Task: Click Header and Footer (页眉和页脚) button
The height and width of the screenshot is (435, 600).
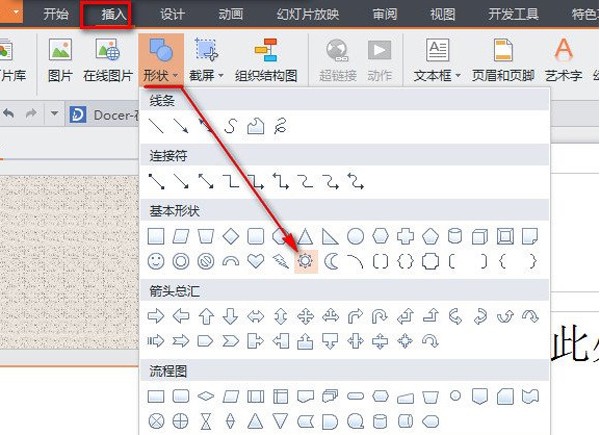Action: [505, 60]
